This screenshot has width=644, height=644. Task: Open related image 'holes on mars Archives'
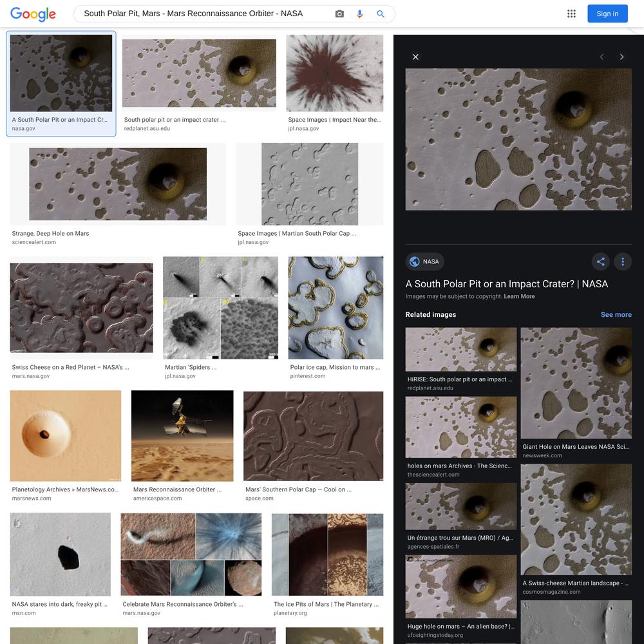(461, 427)
